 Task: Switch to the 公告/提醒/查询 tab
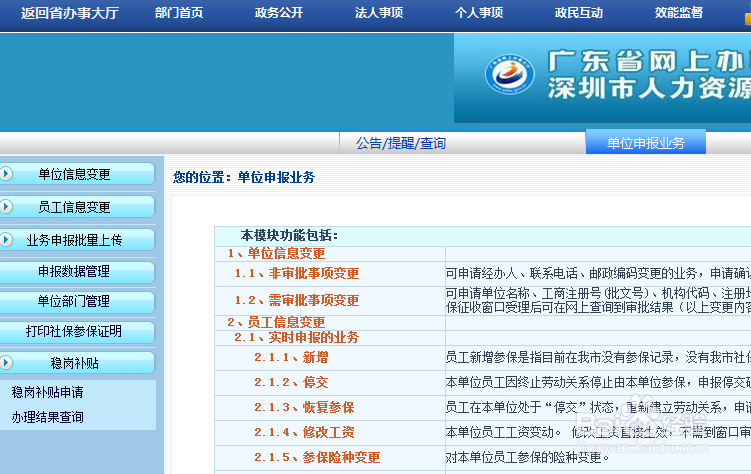point(401,143)
